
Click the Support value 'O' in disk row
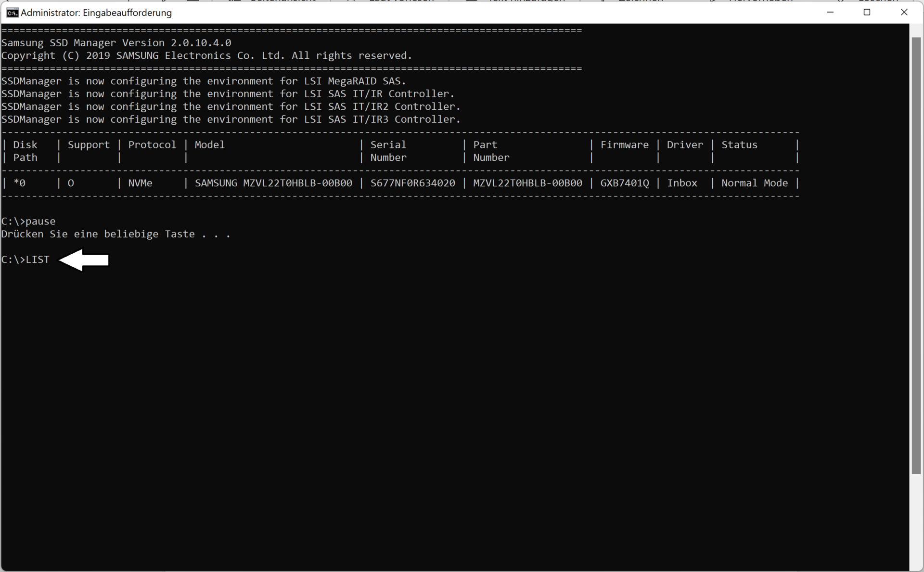[71, 183]
